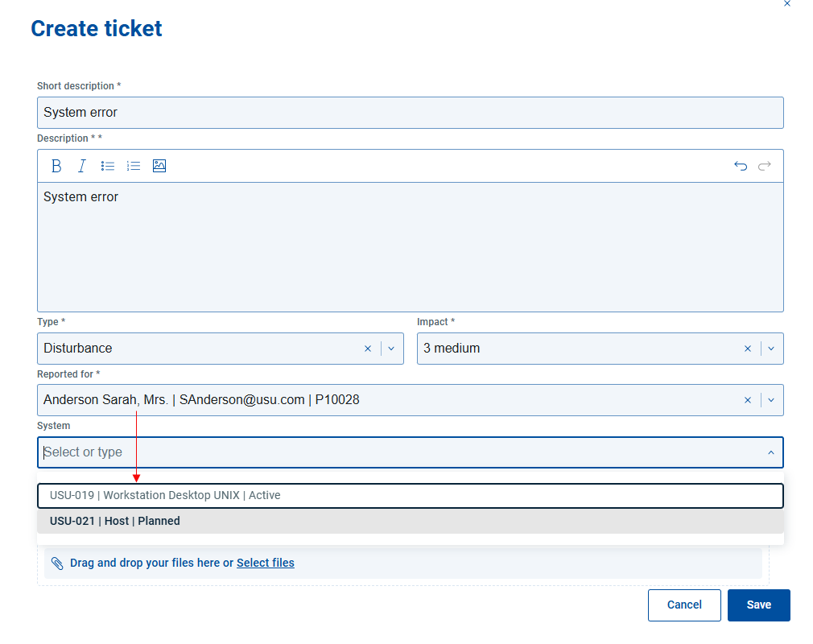Toggle italic formatting in description editor

point(81,166)
